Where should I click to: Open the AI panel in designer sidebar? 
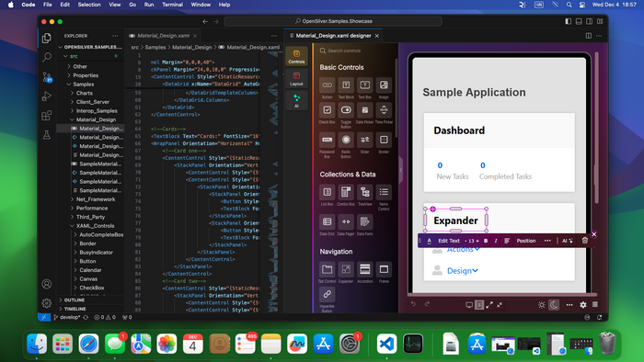296,100
